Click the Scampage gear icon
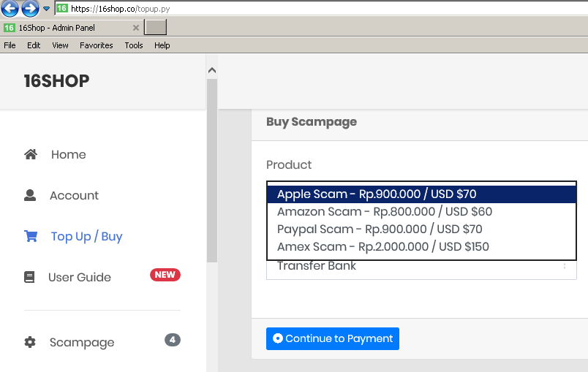Viewport: 588px width, 372px height. click(30, 342)
